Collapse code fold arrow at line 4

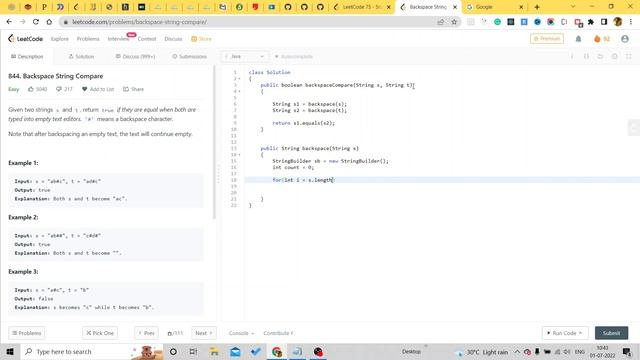click(240, 91)
